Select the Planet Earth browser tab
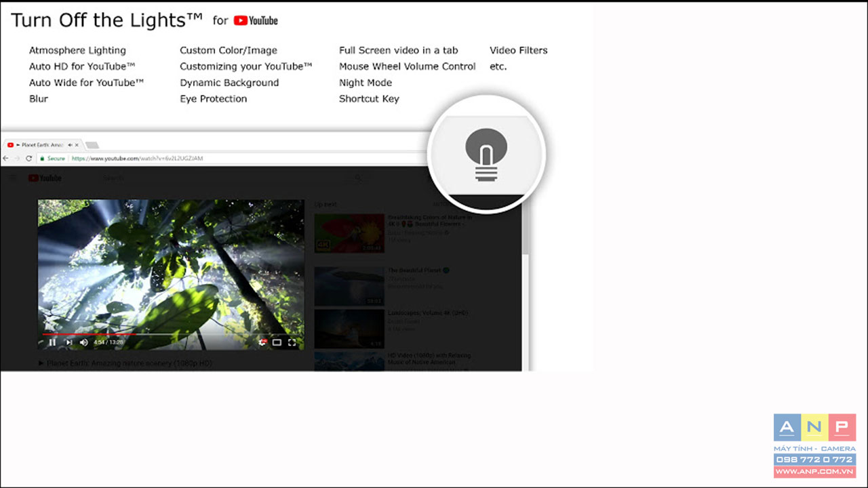868x488 pixels. [42, 145]
